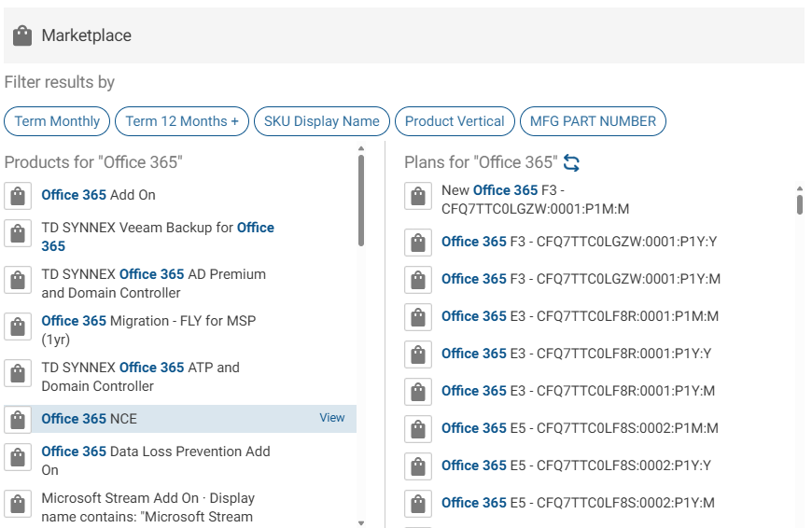Open Office 365 Data Loss Prevention Add On

point(156,461)
